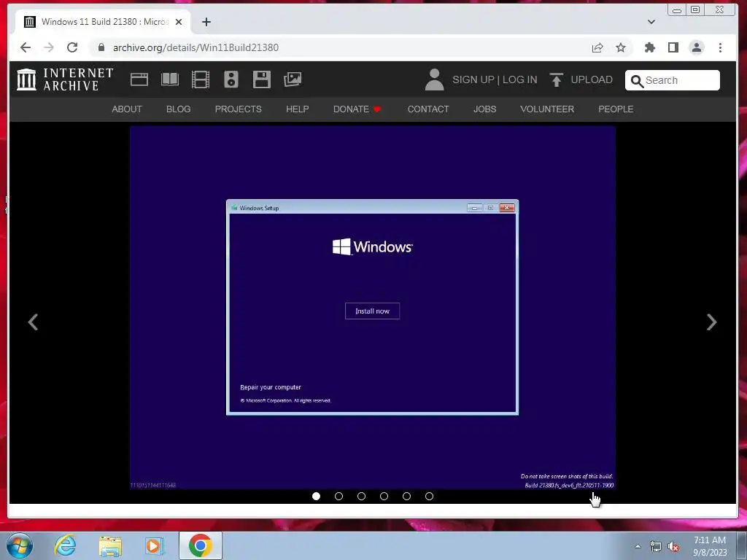Screen dimensions: 747x560
Task: Click the Windows Setup screenshot image
Action: click(373, 308)
